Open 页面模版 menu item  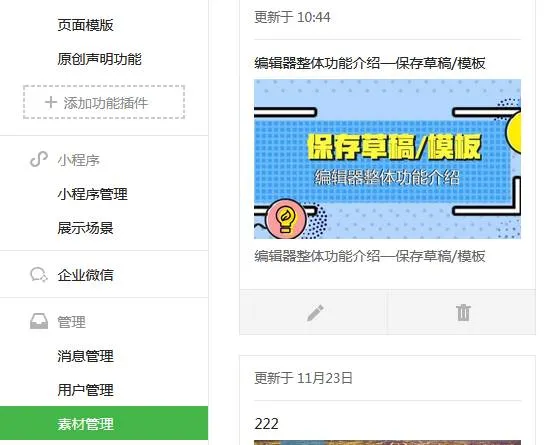pos(86,25)
